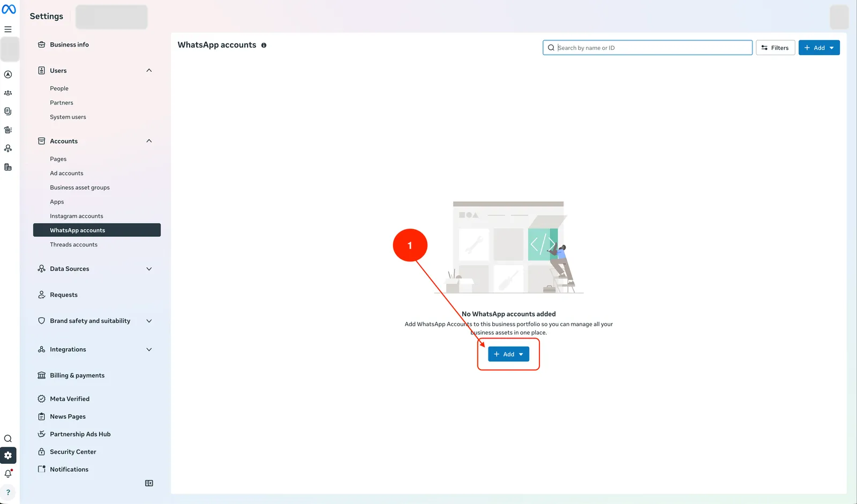Open Add dropdown below No WhatsApp accounts added
The height and width of the screenshot is (504, 857).
(x=508, y=354)
